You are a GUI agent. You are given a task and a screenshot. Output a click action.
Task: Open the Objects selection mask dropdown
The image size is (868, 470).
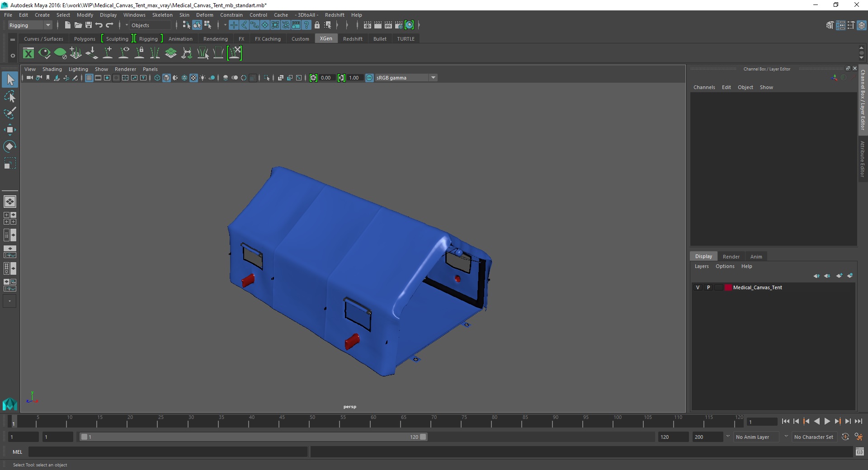tap(151, 25)
